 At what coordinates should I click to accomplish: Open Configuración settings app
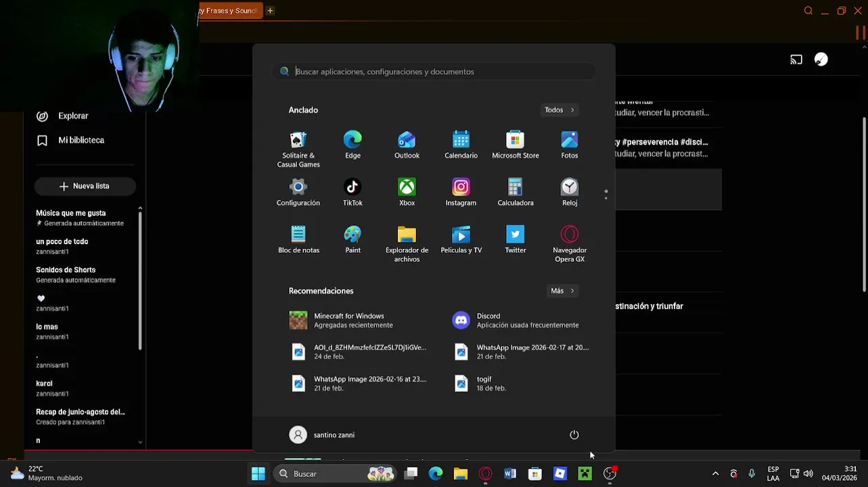point(298,193)
